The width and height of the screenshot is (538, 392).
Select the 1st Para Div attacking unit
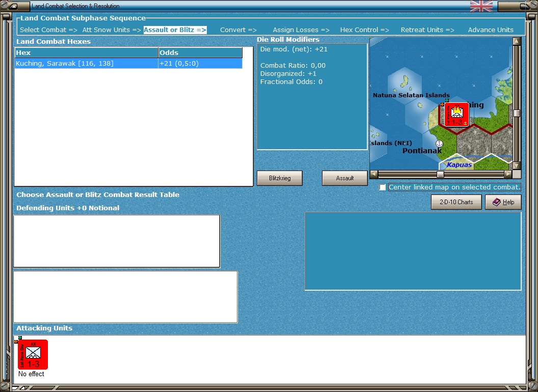click(33, 354)
